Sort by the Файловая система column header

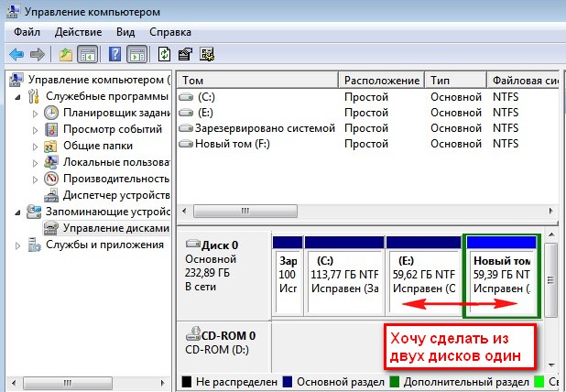[523, 80]
